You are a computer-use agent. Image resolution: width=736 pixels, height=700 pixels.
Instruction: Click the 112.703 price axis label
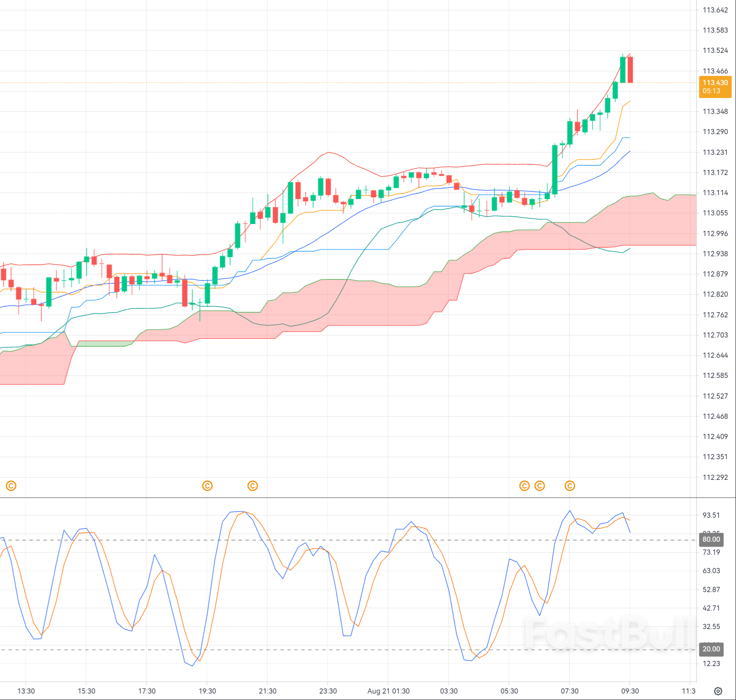[x=715, y=335]
